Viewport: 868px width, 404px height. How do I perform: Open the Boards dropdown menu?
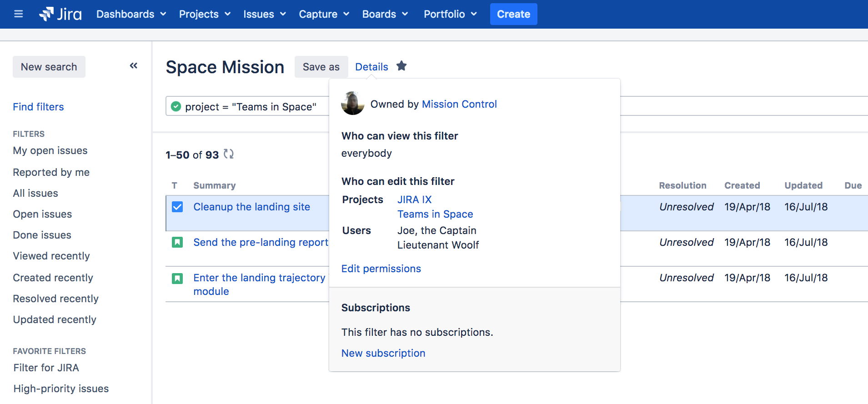point(385,14)
